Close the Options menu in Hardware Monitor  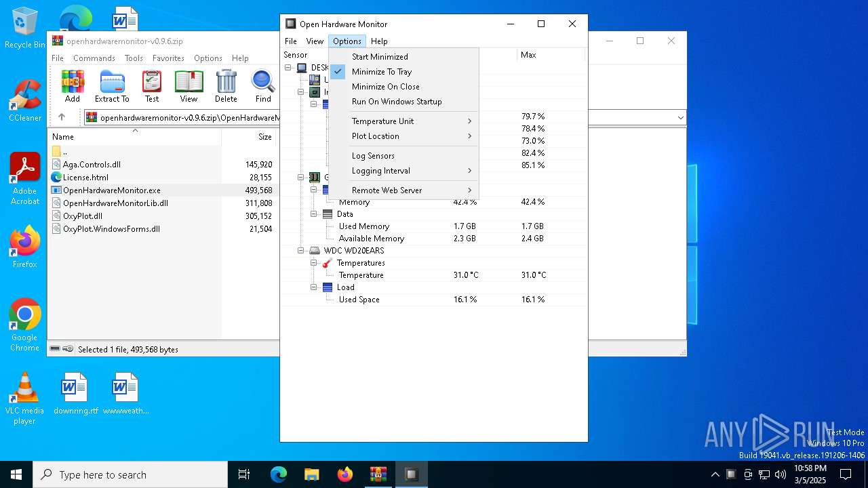[x=347, y=41]
